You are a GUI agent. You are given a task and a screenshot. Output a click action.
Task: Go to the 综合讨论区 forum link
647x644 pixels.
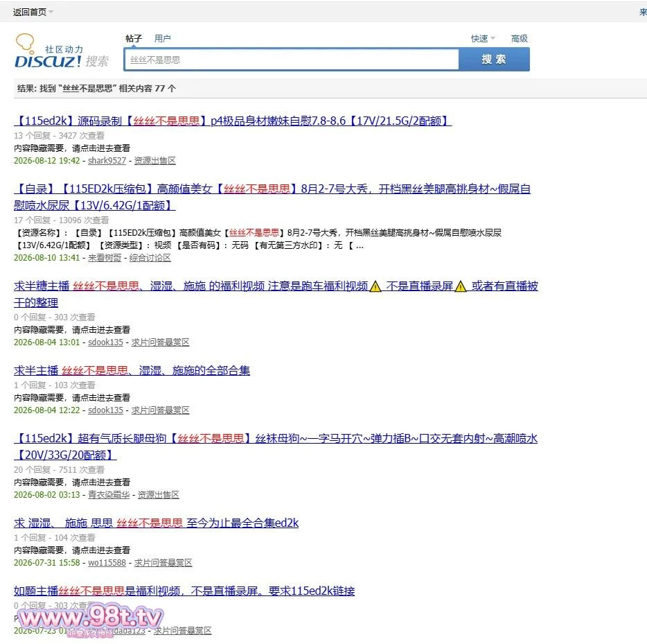[150, 258]
